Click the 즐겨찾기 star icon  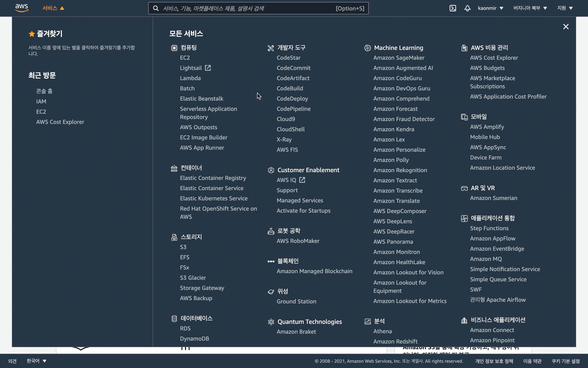pos(32,34)
